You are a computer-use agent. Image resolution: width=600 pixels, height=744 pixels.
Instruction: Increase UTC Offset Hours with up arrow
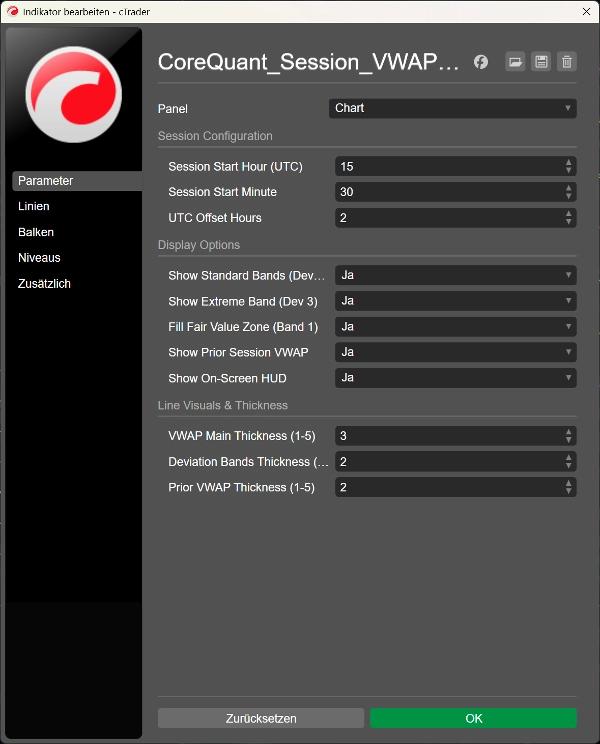point(568,214)
